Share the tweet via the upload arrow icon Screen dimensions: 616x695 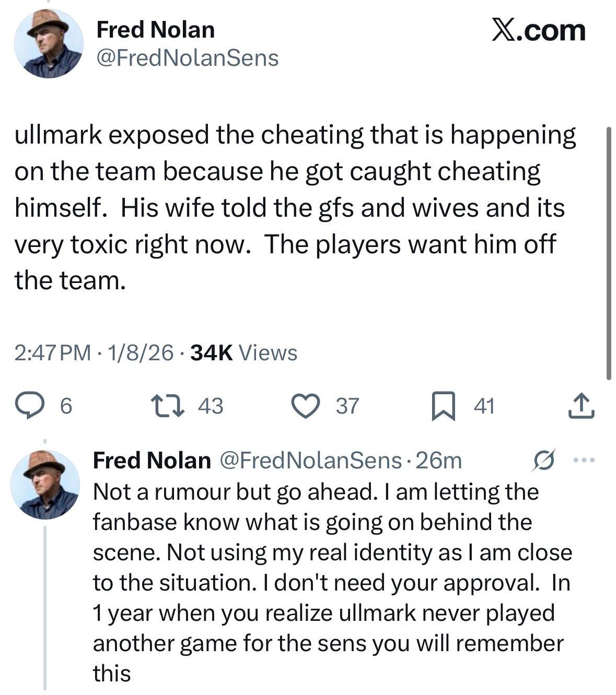[x=582, y=406]
